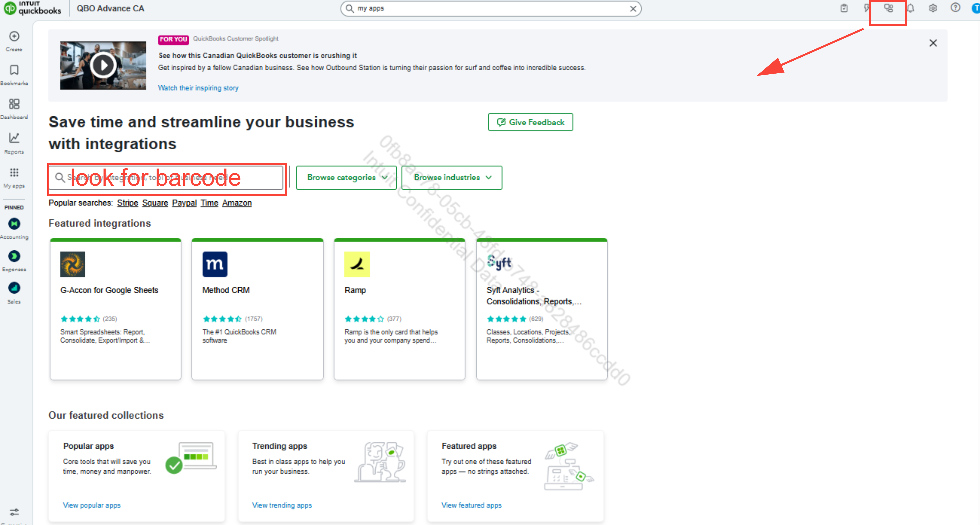Viewport: 980px width, 525px height.
Task: Open the apps icon in the header
Action: (888, 8)
